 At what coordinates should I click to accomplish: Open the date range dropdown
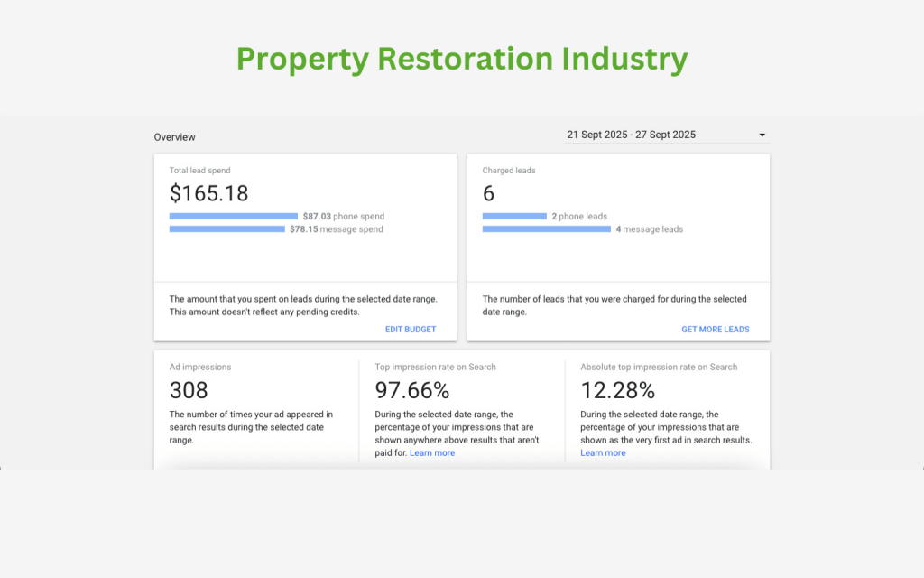[x=666, y=135]
